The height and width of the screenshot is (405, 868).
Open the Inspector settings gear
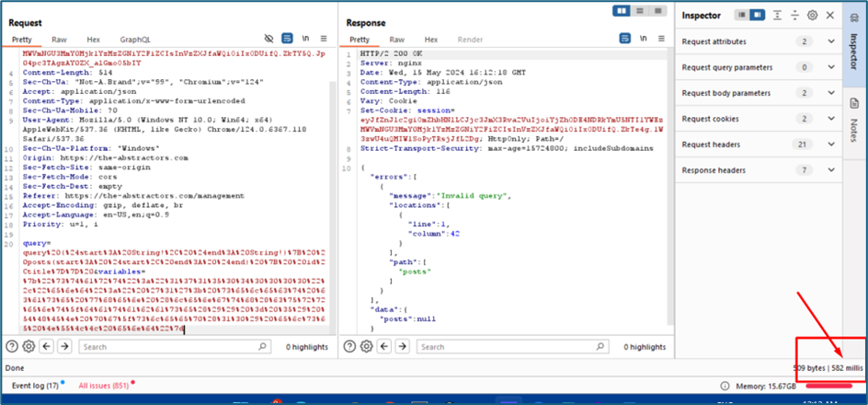pyautogui.click(x=812, y=16)
